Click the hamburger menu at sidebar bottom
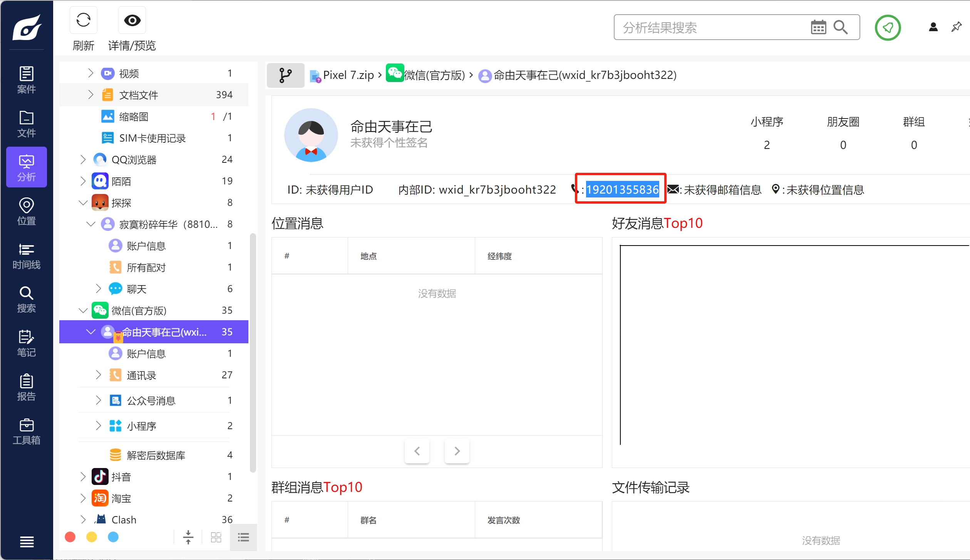 pyautogui.click(x=27, y=542)
